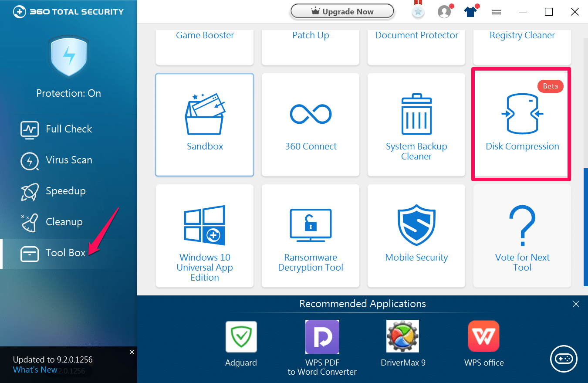
Task: Open the Mobile Security shield icon
Action: 416,225
